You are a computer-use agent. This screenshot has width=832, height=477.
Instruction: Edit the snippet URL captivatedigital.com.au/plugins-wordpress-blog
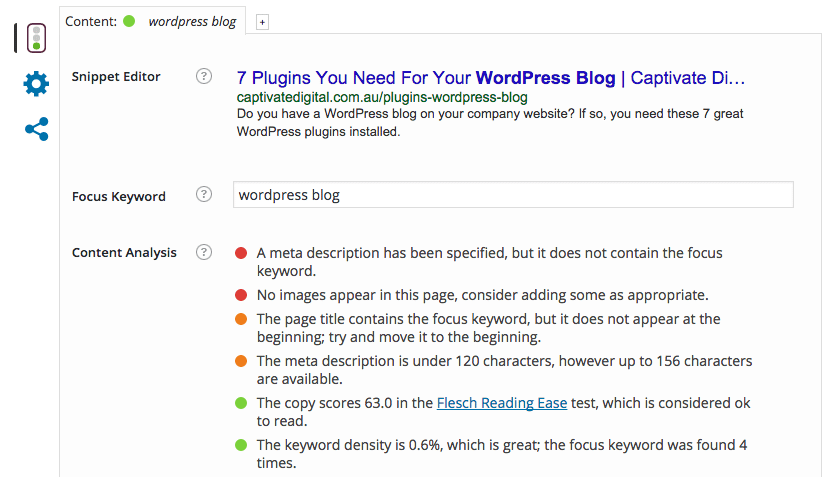[x=382, y=98]
